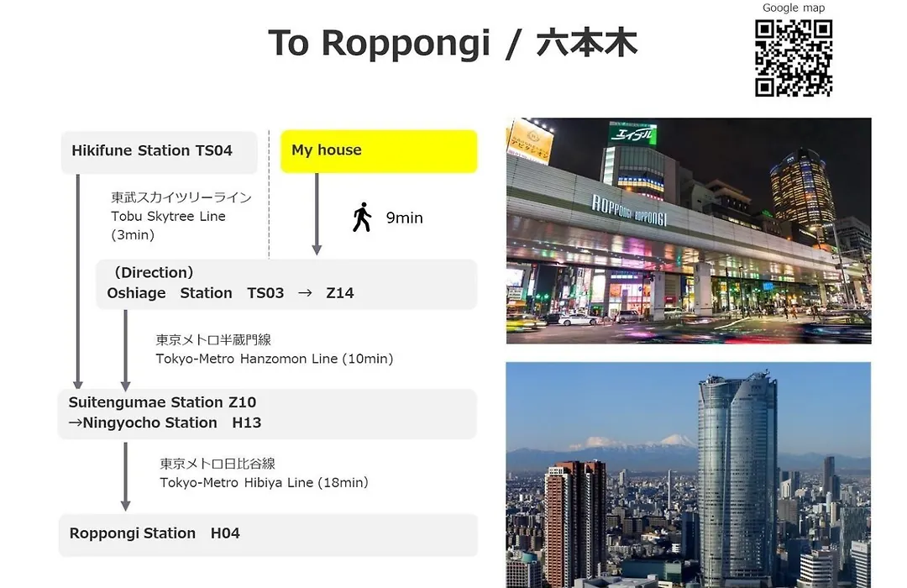Screen dimensions: 907x588
Task: Click the Google map QR code
Action: coord(794,58)
